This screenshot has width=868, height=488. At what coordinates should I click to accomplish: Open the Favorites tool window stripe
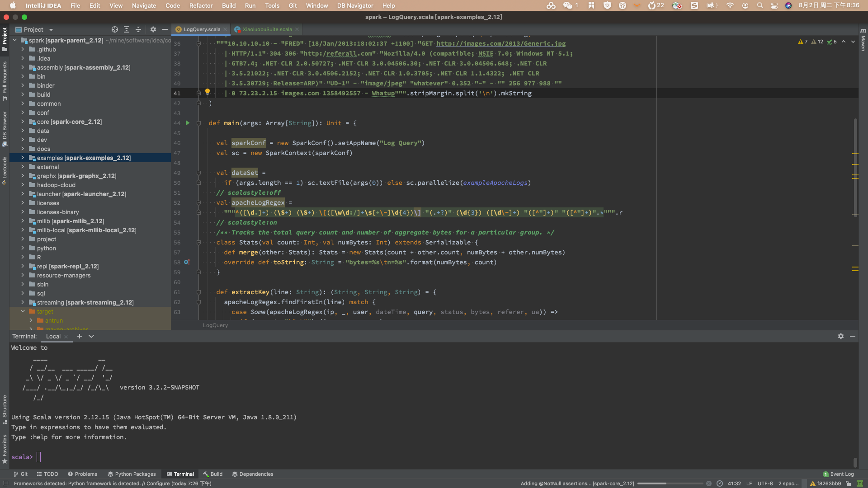[x=5, y=449]
